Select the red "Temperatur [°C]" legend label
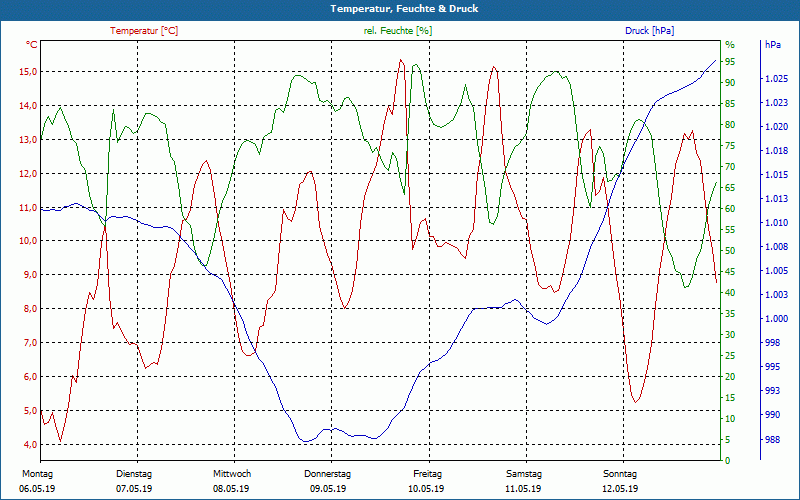This screenshot has height=500, width=800. pos(144,31)
